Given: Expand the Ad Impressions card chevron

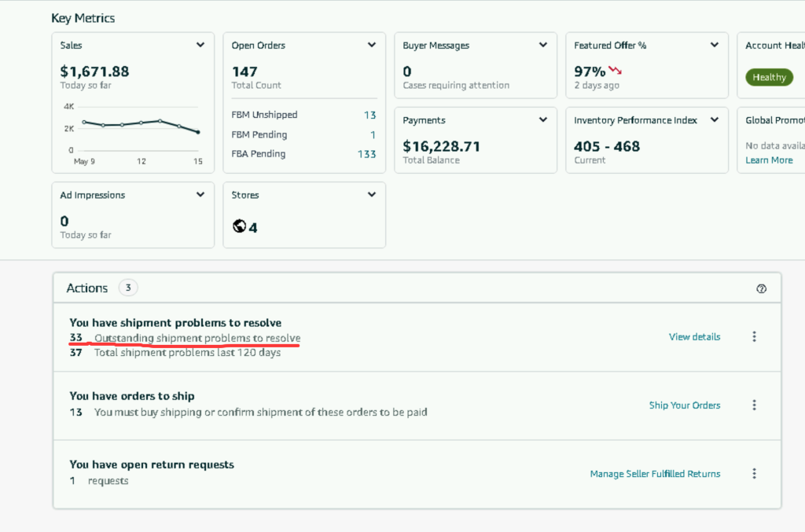Looking at the screenshot, I should click(200, 195).
